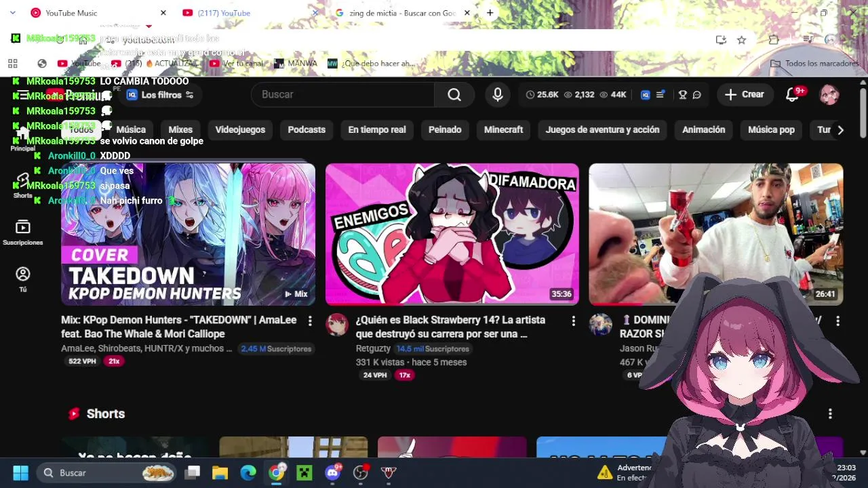Viewport: 868px width, 488px height.
Task: Click the YouTube search input field
Action: click(342, 95)
